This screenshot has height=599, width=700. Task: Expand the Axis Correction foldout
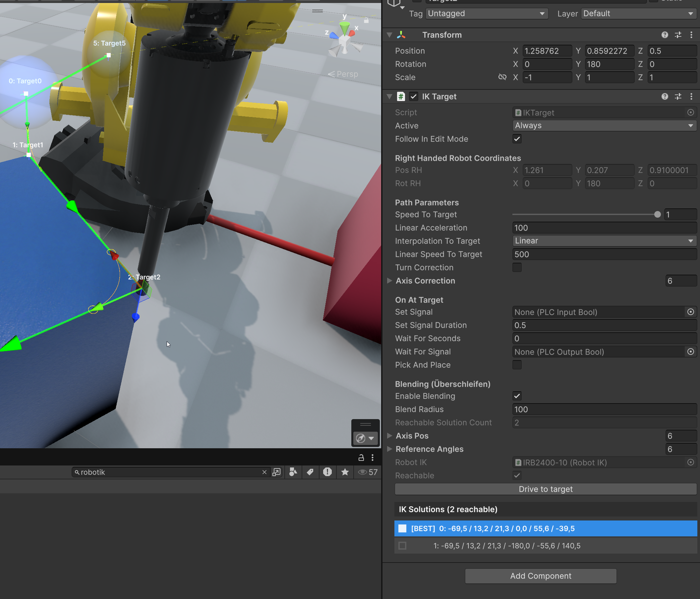pos(389,281)
